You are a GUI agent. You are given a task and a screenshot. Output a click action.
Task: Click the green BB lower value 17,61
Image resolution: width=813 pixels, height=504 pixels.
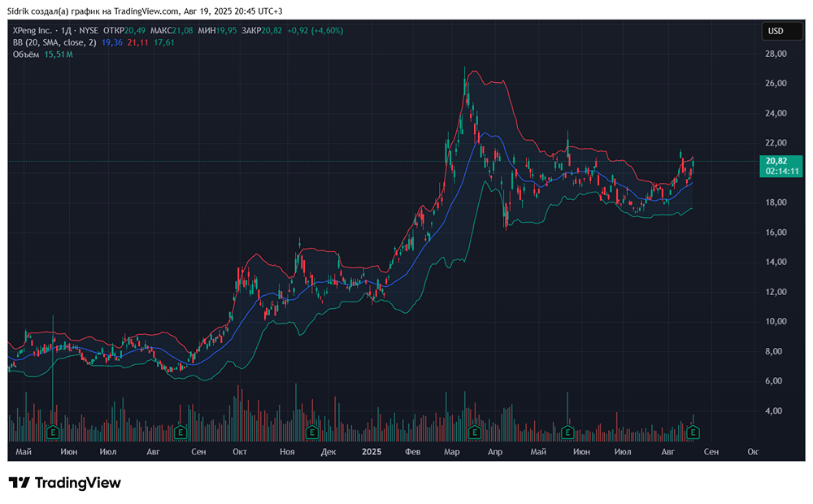[x=164, y=42]
